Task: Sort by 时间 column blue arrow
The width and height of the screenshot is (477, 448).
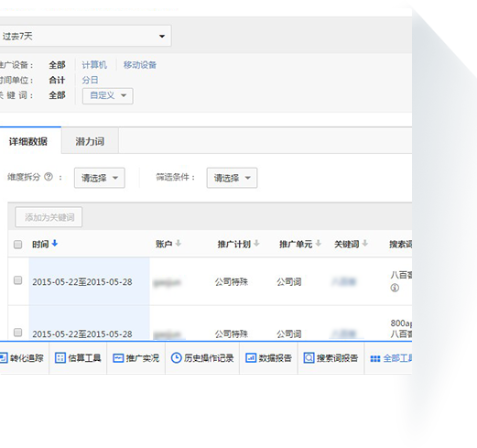Action: [55, 244]
